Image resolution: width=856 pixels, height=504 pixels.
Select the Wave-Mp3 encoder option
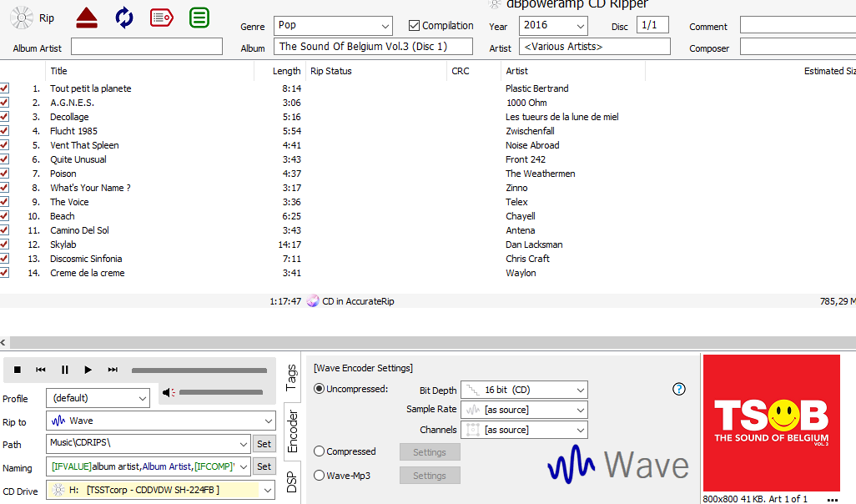coord(320,476)
